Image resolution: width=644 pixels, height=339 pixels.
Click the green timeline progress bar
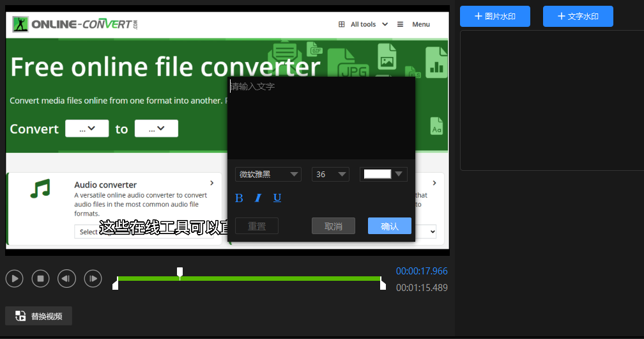tap(249, 278)
